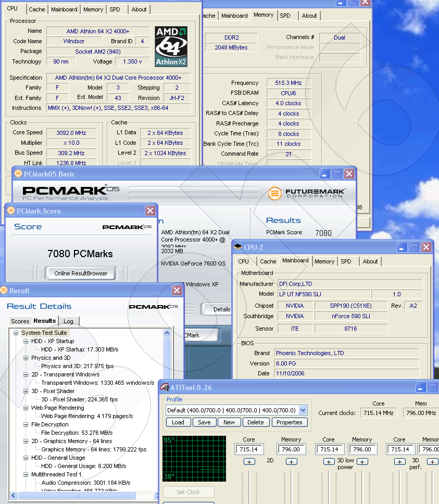Viewport: 439px width, 504px height.
Task: Minimize the CPU-Z Mainboard window
Action: coord(402,247)
